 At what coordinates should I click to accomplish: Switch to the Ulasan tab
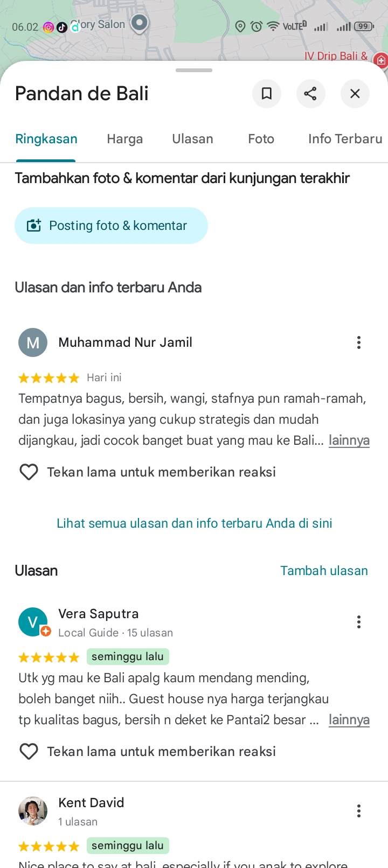(x=192, y=139)
